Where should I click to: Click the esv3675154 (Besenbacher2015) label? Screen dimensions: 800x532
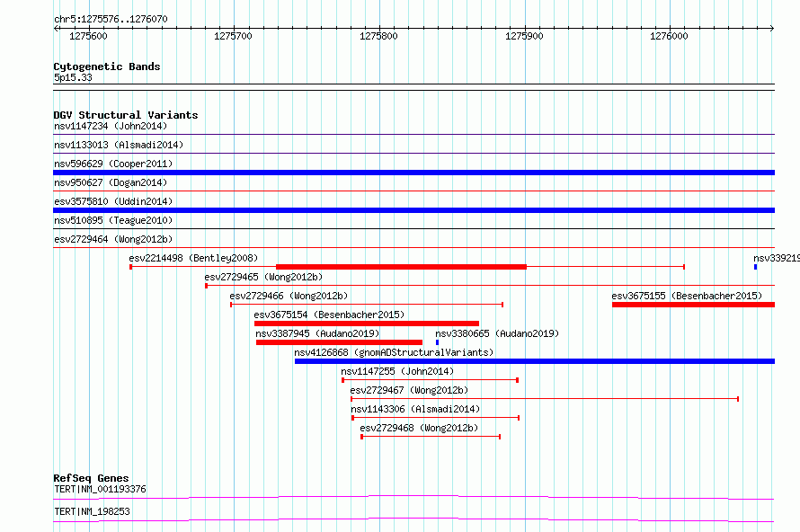329,315
